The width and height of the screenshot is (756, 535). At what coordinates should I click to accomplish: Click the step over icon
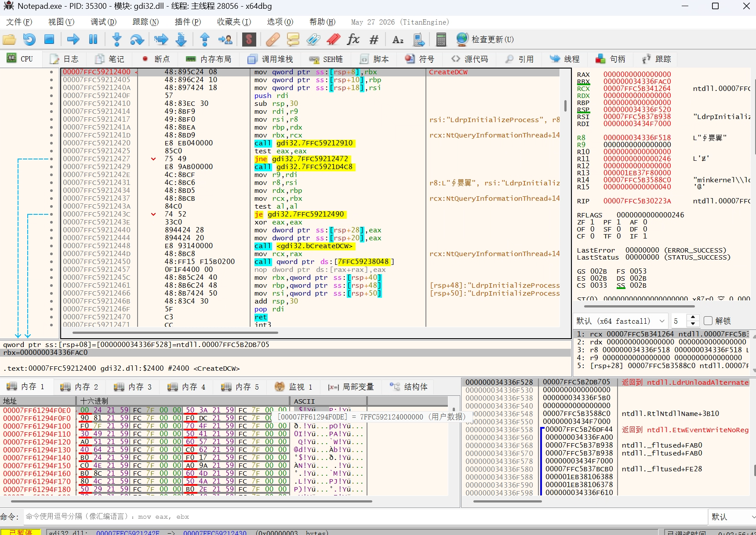coord(137,40)
